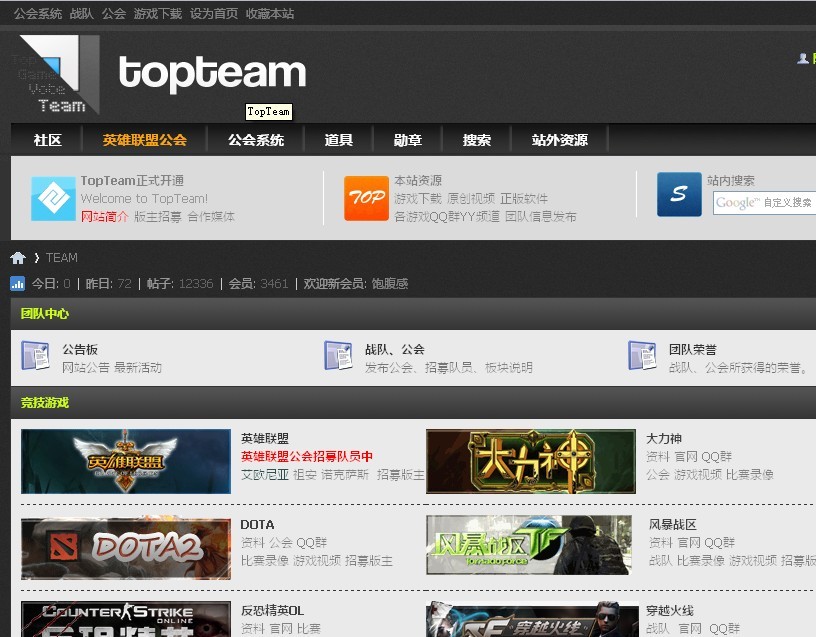This screenshot has height=637, width=816.
Task: Open the 风暴战区 game banner
Action: [x=529, y=545]
